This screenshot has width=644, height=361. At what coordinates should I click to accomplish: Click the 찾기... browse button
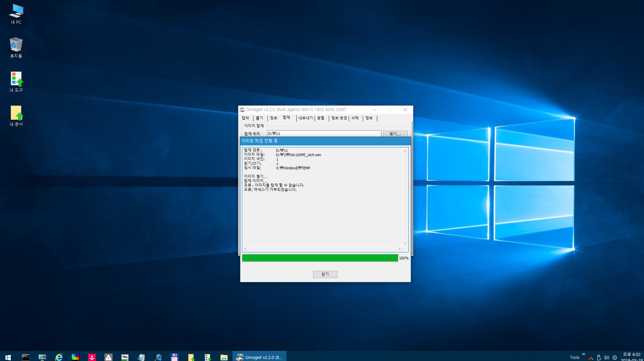point(395,134)
